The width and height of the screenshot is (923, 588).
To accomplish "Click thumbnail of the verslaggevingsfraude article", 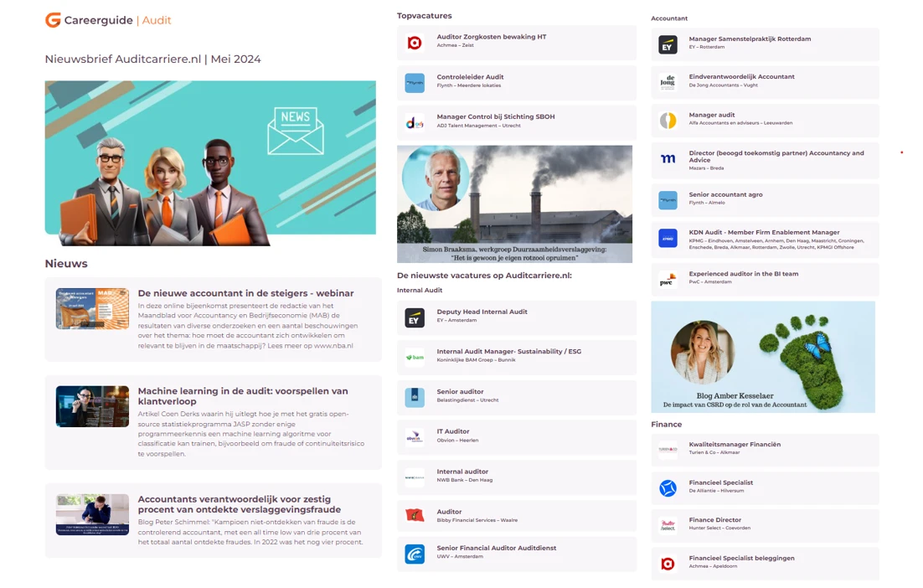I will (92, 514).
